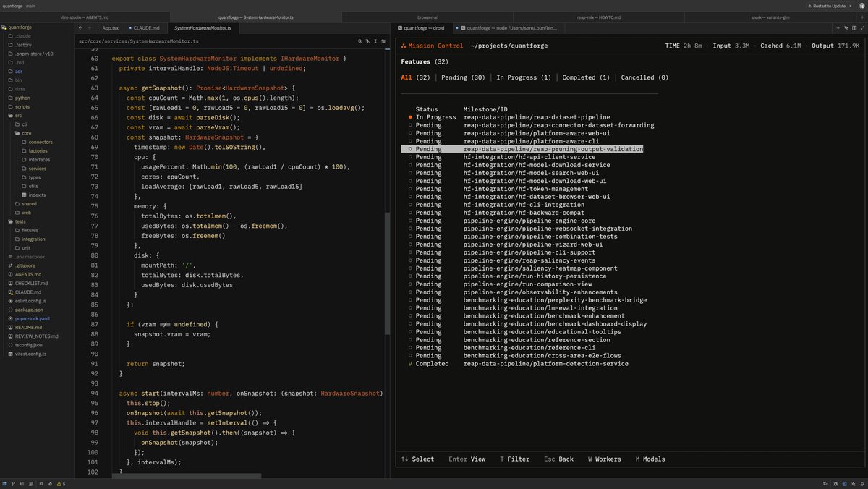Screen dimensions: 868x489
Task: Expand the .pnpm-store / v10 folder
Action: pyautogui.click(x=33, y=54)
